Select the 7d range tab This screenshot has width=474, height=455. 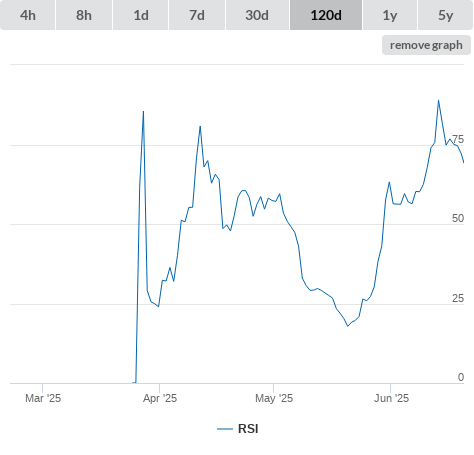(x=197, y=15)
